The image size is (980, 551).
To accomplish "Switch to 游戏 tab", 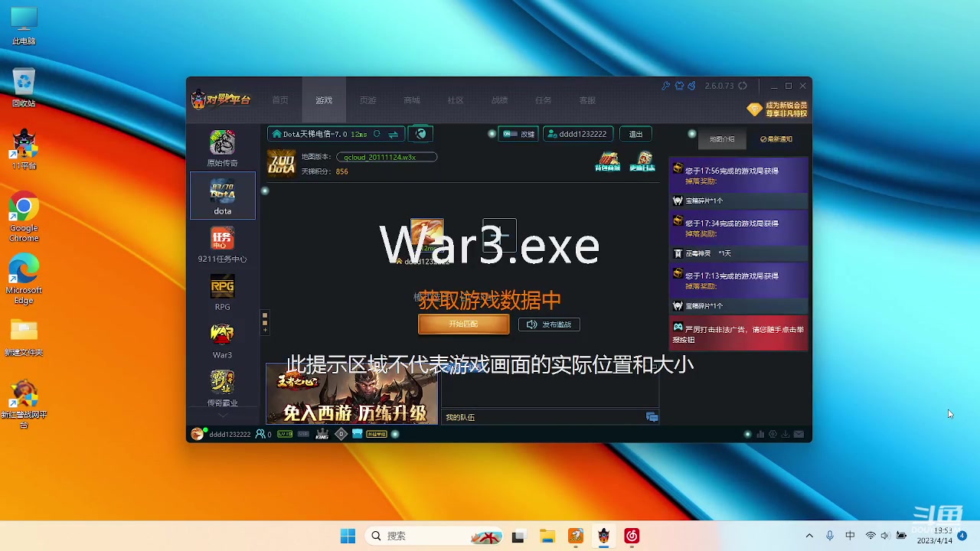I will click(x=324, y=100).
